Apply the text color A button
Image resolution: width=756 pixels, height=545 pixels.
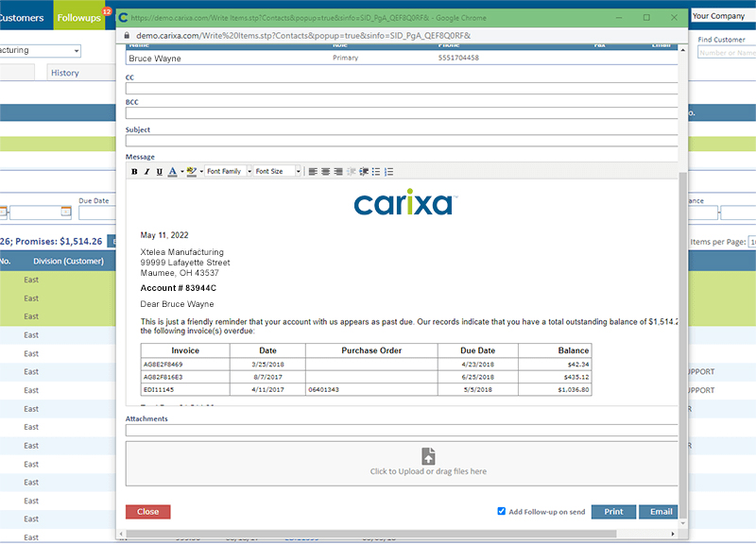[172, 172]
